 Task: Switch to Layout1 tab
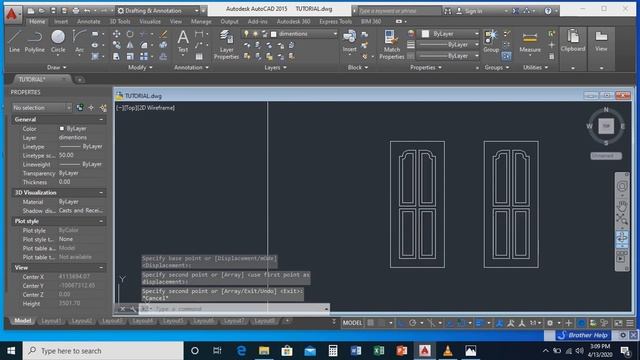pyautogui.click(x=51, y=321)
